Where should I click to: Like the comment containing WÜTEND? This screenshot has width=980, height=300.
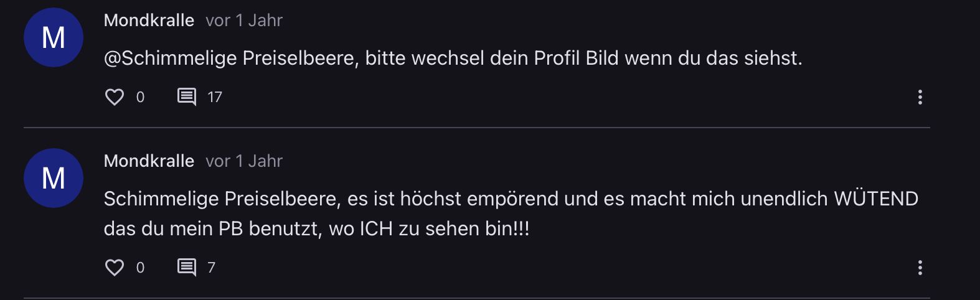(x=115, y=268)
